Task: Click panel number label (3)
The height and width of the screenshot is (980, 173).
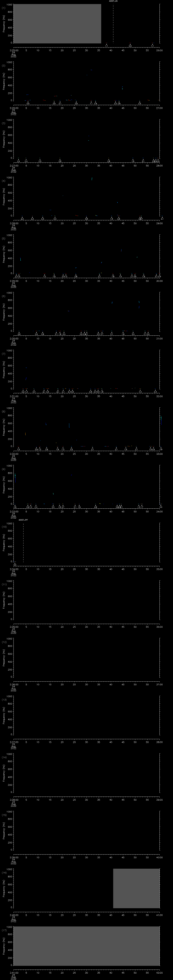Action: pyautogui.click(x=3, y=123)
